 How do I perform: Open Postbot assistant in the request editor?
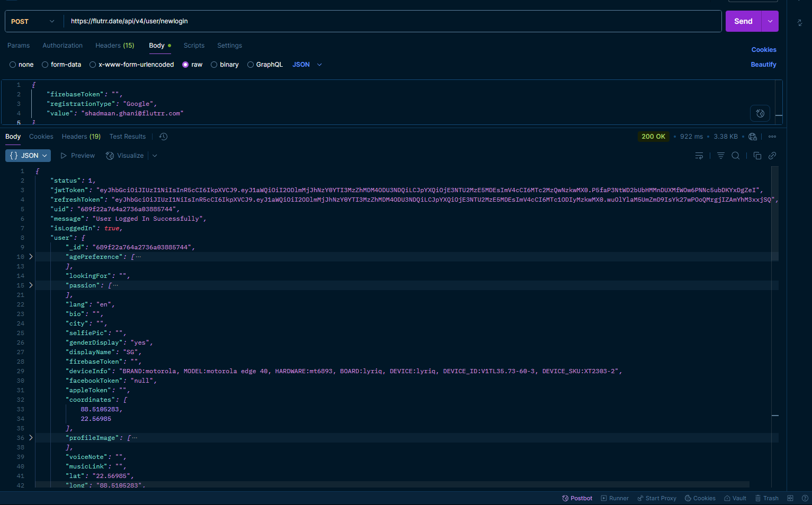coord(760,113)
